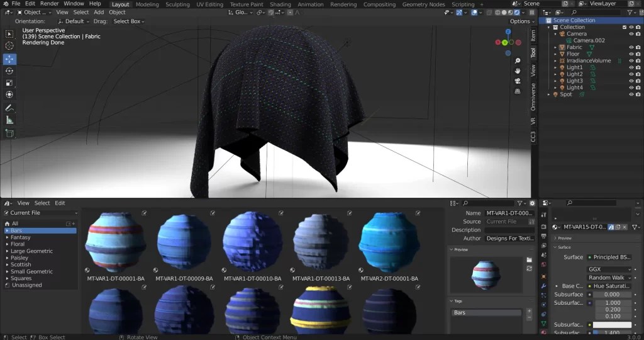Viewport: 644px width, 340px height.
Task: Select the Measure tool
Action: [9, 120]
